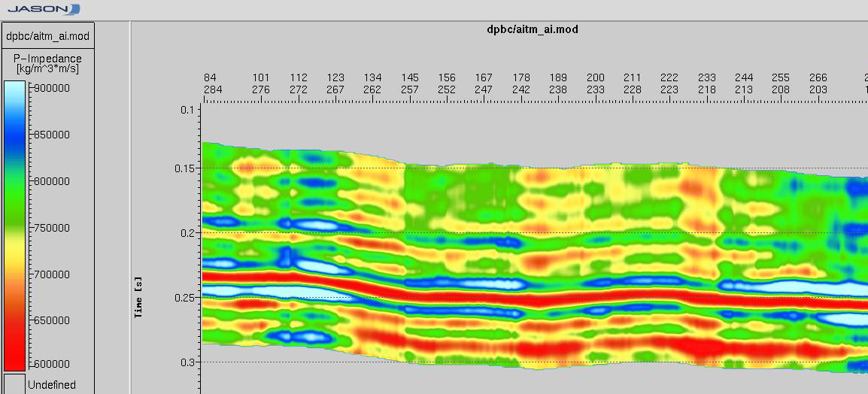
Task: Click trace label 84 / 284
Action: click(x=211, y=83)
